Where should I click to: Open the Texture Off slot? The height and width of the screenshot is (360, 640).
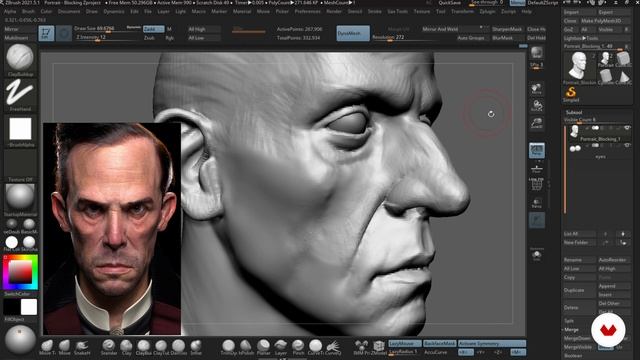[x=20, y=164]
